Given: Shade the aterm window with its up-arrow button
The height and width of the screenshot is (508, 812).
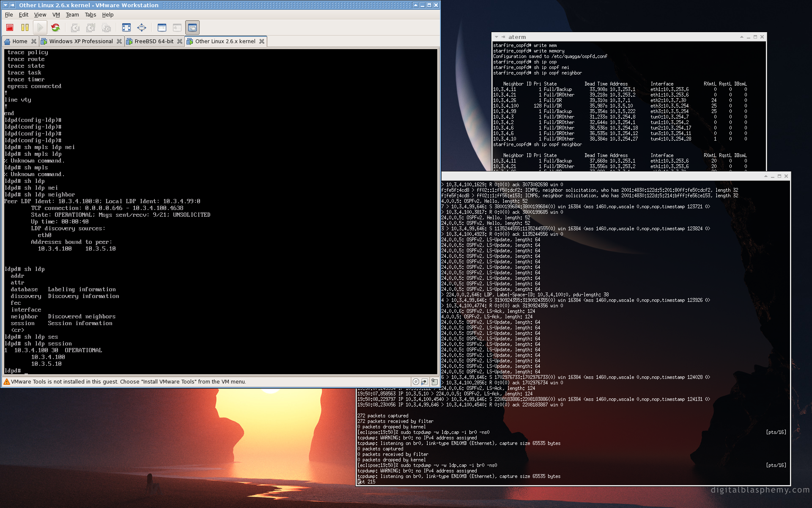Looking at the screenshot, I should [x=742, y=37].
